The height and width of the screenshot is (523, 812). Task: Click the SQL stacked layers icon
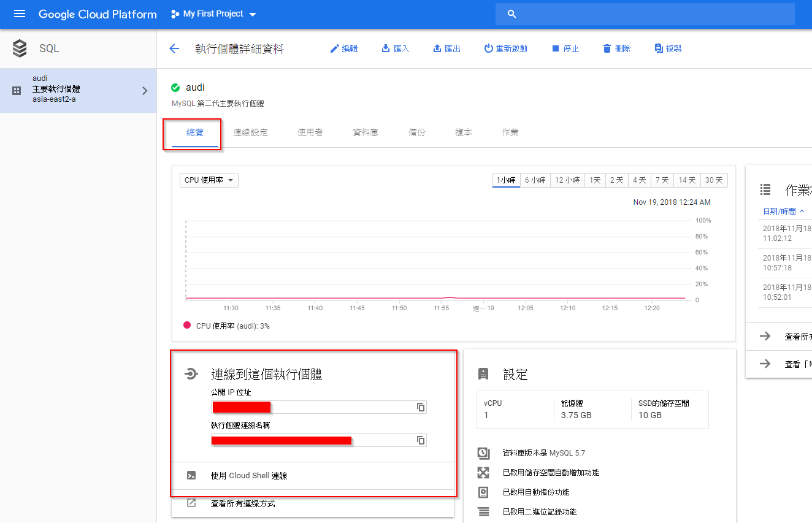pyautogui.click(x=20, y=48)
